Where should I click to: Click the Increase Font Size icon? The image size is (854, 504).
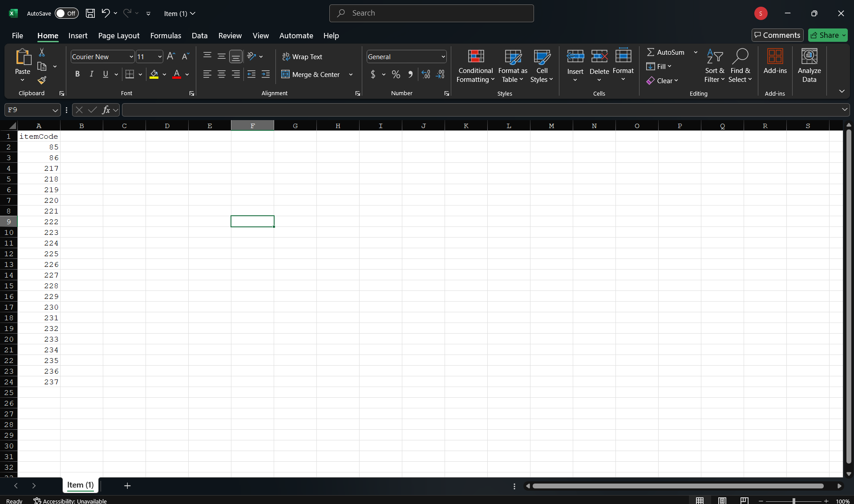(171, 56)
